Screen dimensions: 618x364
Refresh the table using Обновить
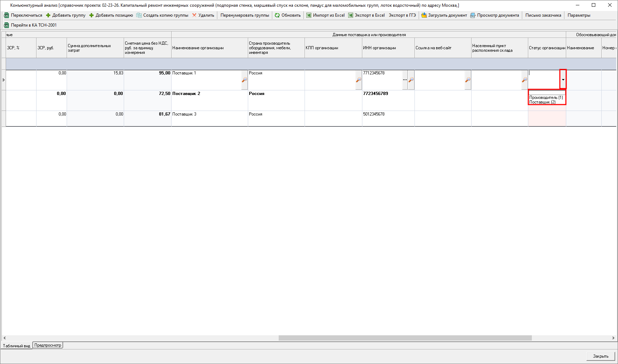pos(288,15)
